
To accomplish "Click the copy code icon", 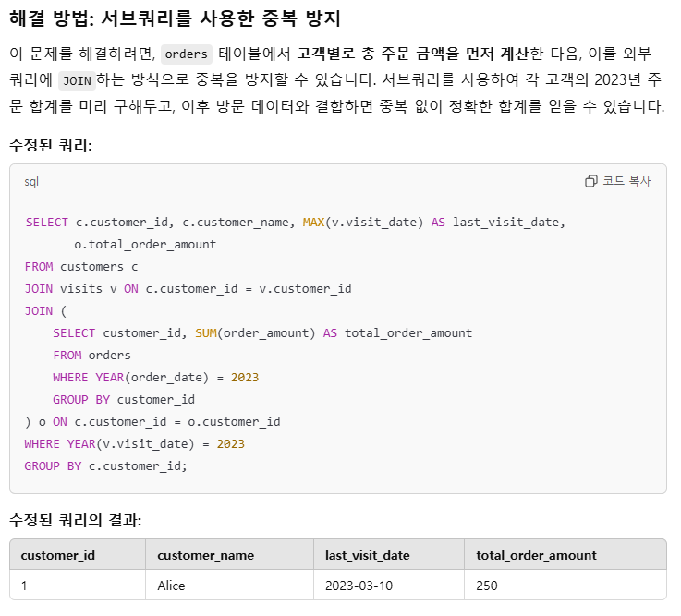I will 590,181.
